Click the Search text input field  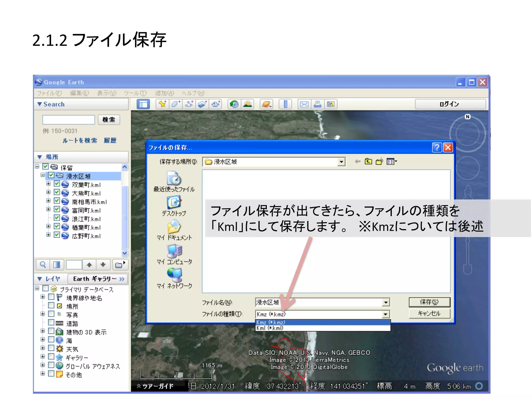coord(69,120)
